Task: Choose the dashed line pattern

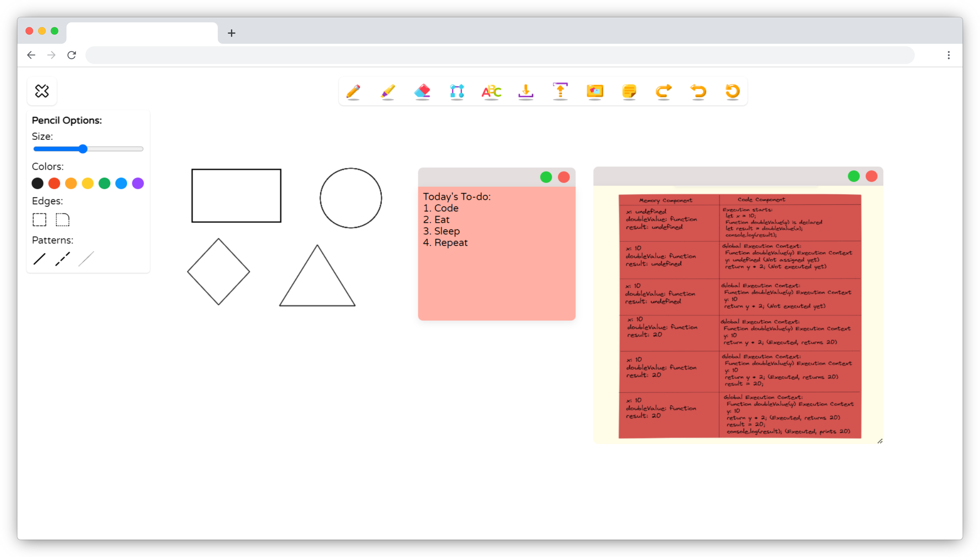Action: (x=63, y=259)
